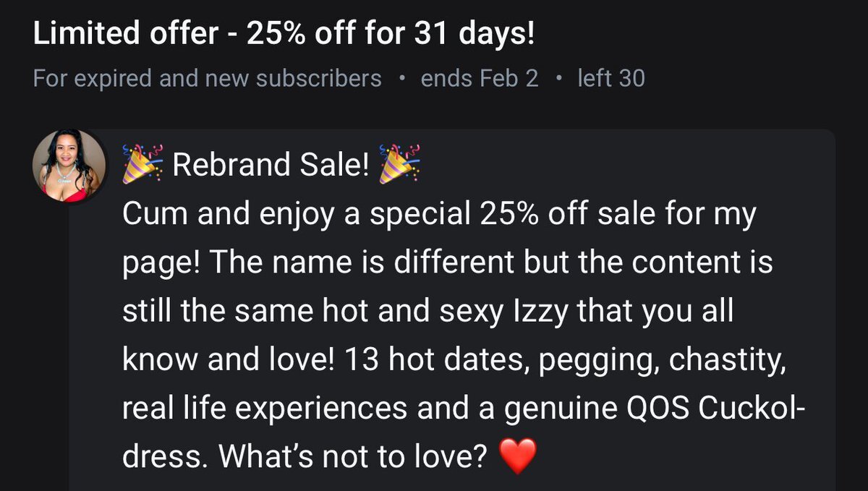Click the dot separator before 'ends Feb 2'
Screen dimensions: 868x491
401,78
